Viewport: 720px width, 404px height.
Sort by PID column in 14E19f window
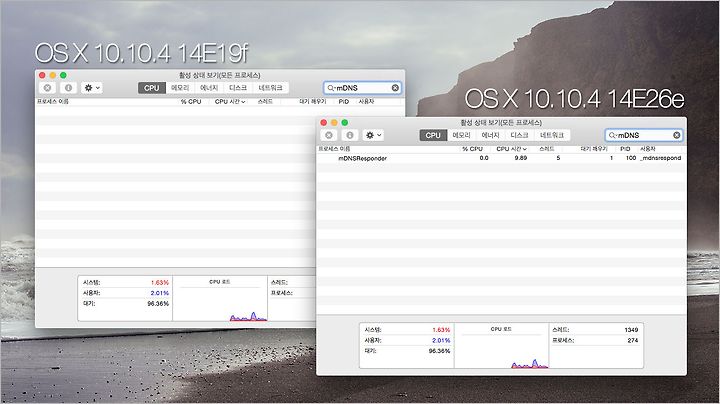click(x=343, y=101)
